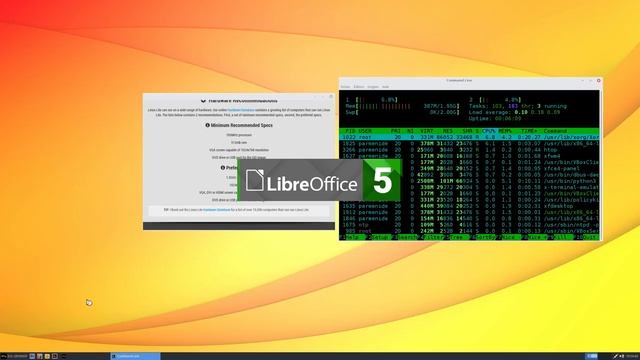Click F5 Tree in htop bar
The height and width of the screenshot is (360, 640).
pyautogui.click(x=456, y=237)
